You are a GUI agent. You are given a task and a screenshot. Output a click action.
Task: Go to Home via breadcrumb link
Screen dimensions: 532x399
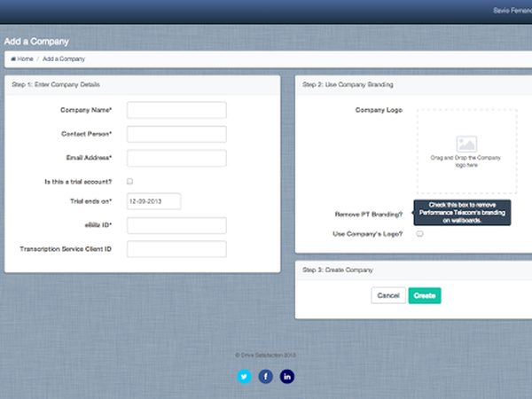[x=25, y=59]
